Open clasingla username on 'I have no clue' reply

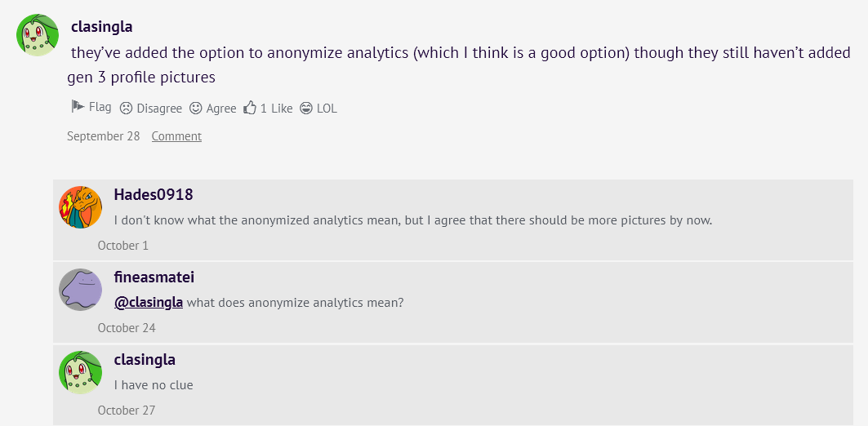click(145, 359)
